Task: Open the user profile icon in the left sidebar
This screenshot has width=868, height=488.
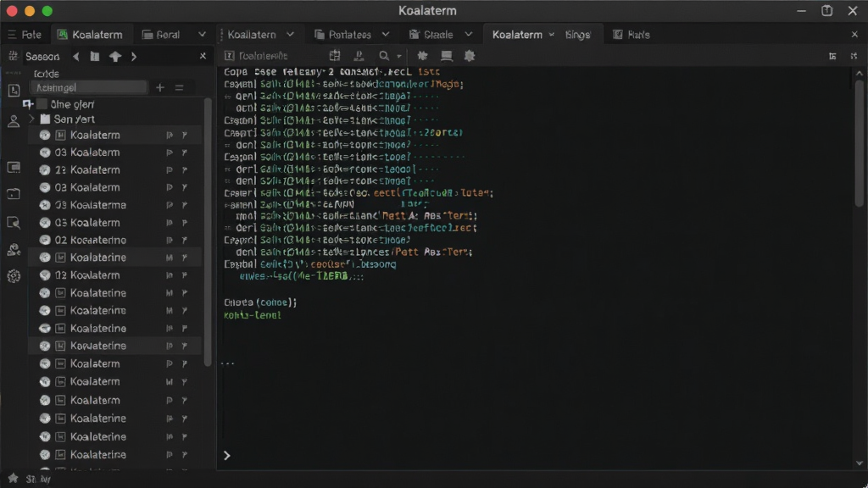Action: 14,121
